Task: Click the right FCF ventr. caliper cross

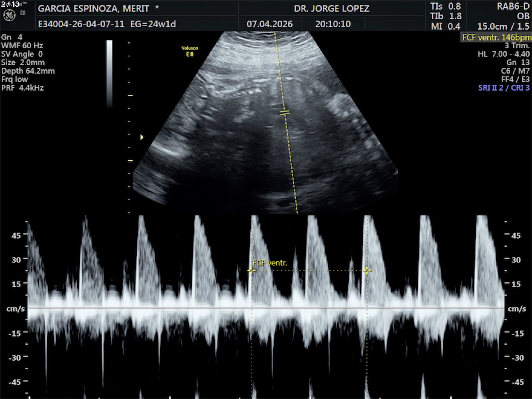Action: (x=367, y=271)
